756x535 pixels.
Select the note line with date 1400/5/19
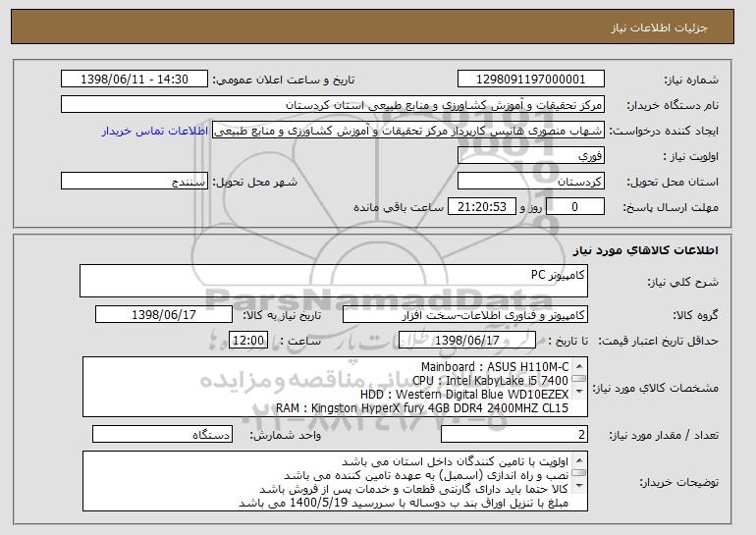tap(404, 504)
